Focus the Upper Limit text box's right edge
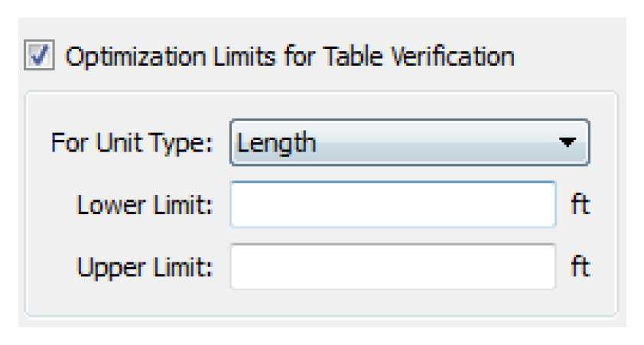Image resolution: width=644 pixels, height=345 pixels. 548,267
